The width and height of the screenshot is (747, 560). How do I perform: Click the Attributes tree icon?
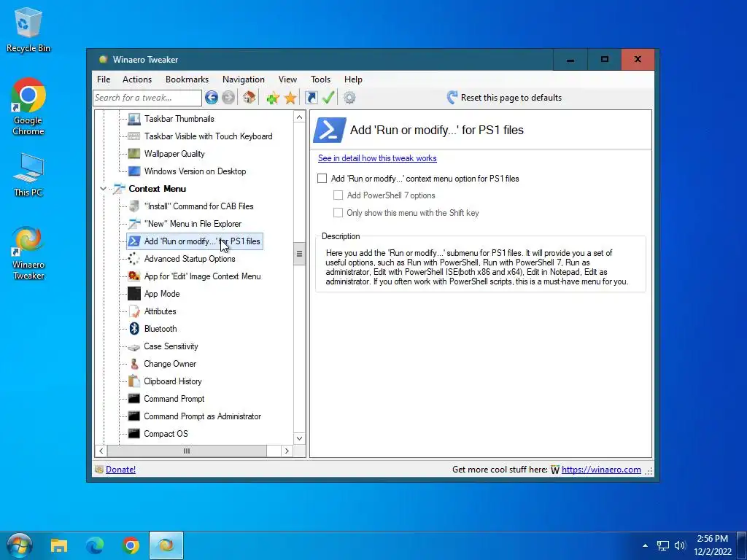[x=134, y=311]
